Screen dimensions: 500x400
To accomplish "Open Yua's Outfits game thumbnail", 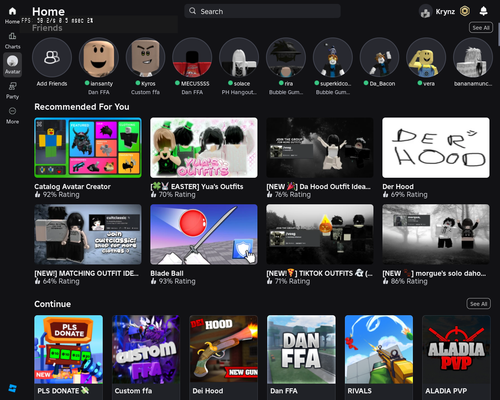I will click(204, 147).
